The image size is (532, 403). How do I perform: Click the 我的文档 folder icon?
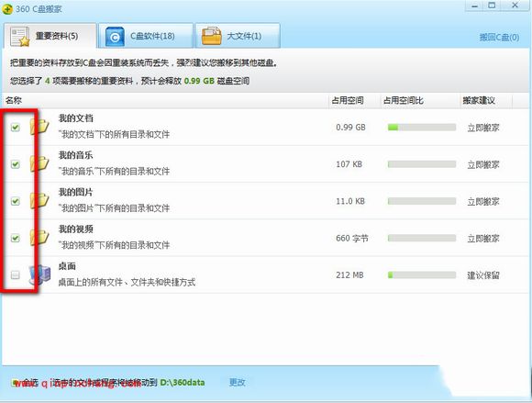click(x=39, y=127)
